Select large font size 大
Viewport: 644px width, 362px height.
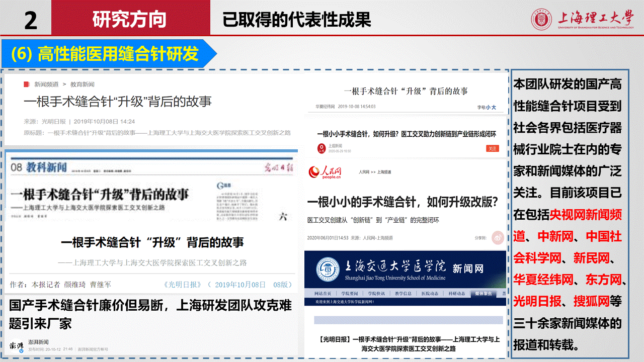(x=494, y=107)
